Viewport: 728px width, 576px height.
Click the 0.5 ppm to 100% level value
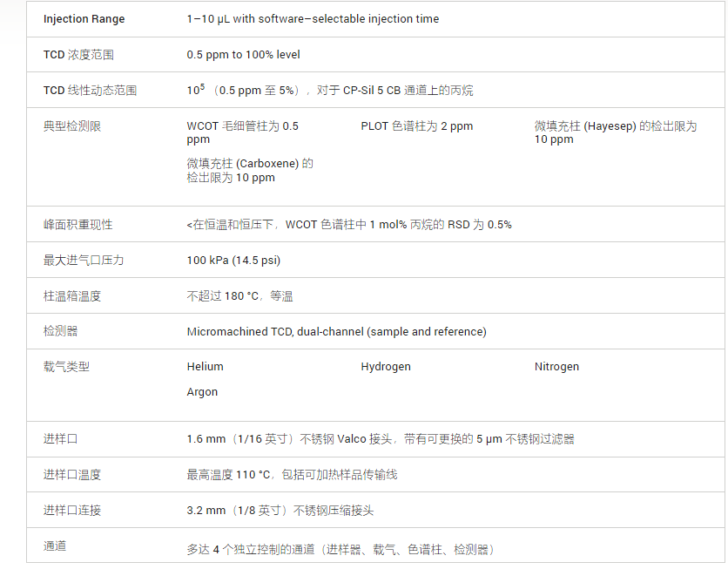click(243, 55)
